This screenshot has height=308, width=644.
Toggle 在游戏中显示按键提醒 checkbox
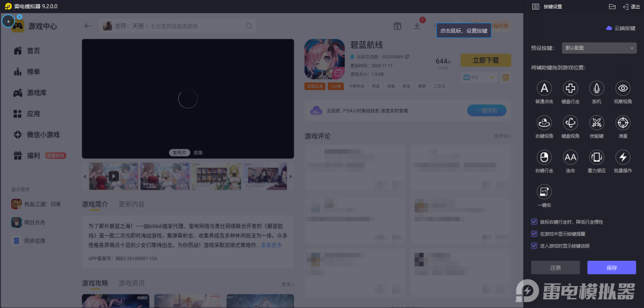point(534,234)
